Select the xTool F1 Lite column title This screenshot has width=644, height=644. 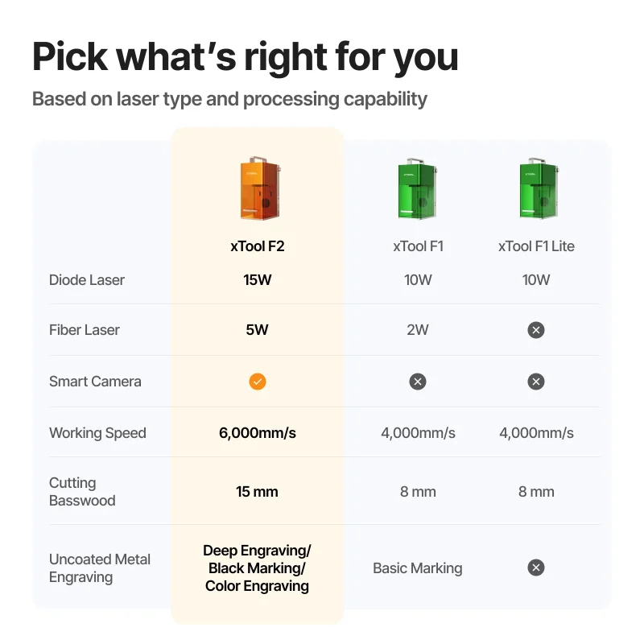(536, 246)
